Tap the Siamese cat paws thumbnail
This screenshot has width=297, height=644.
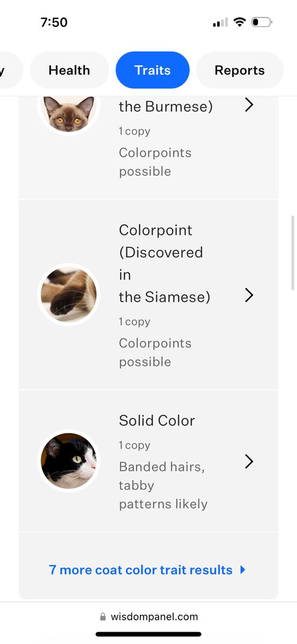pos(69,295)
